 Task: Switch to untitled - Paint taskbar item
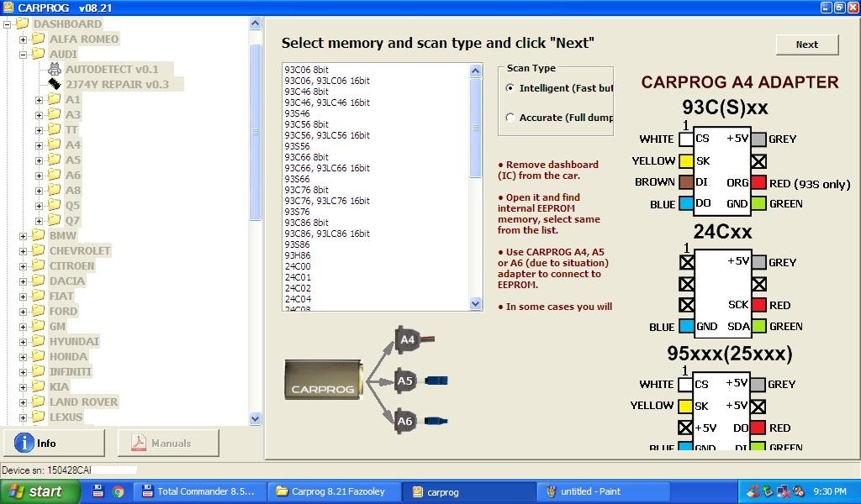click(x=604, y=491)
